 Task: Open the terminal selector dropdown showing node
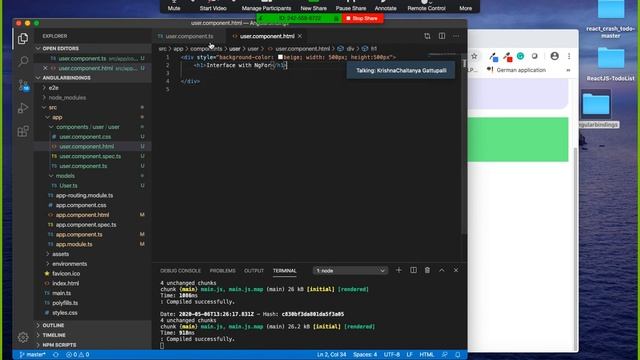click(350, 270)
